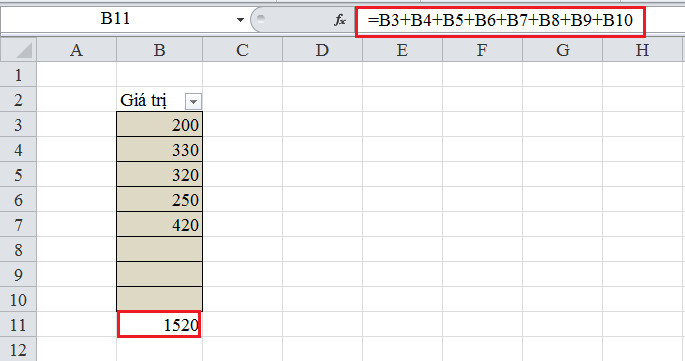This screenshot has width=685, height=361.
Task: Click the Giá trị header cell
Action: 159,100
